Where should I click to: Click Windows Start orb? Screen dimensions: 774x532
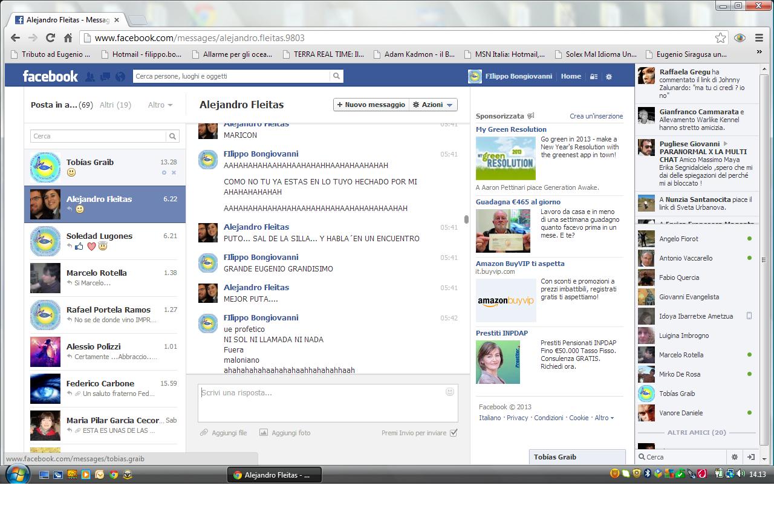pyautogui.click(x=18, y=475)
